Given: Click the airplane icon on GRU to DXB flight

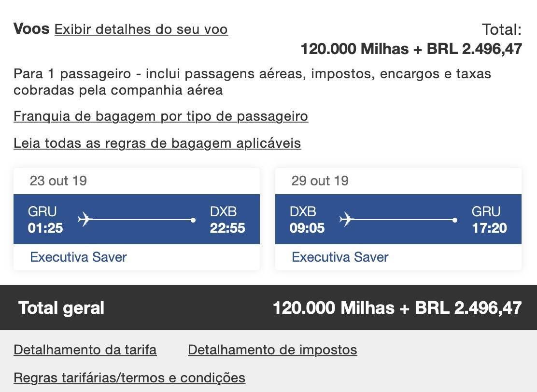Looking at the screenshot, I should [85, 219].
